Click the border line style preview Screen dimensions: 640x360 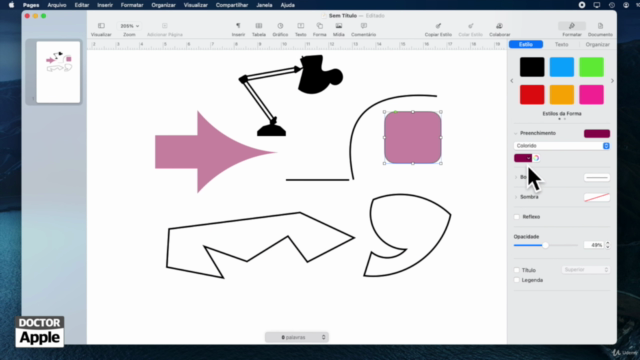tap(597, 177)
